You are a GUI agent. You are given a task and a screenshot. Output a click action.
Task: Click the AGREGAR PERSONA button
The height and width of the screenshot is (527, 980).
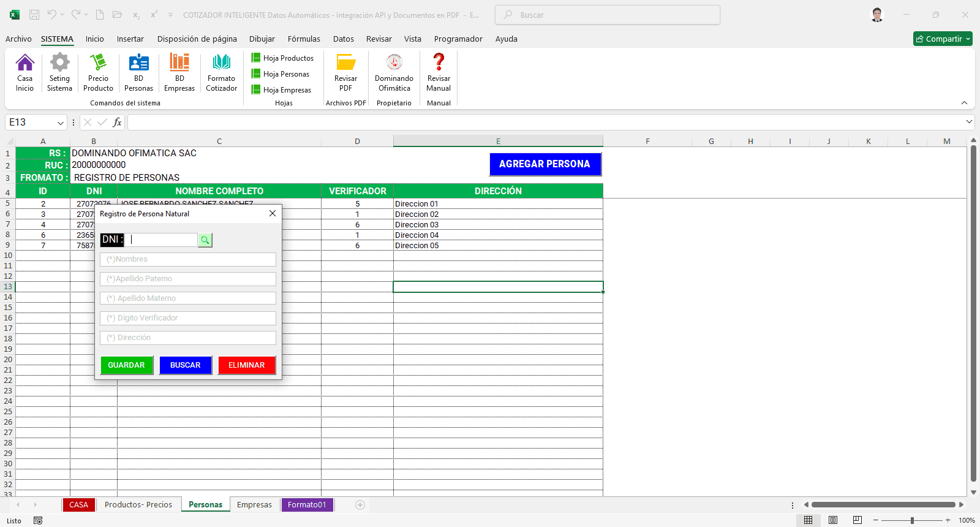pyautogui.click(x=545, y=164)
